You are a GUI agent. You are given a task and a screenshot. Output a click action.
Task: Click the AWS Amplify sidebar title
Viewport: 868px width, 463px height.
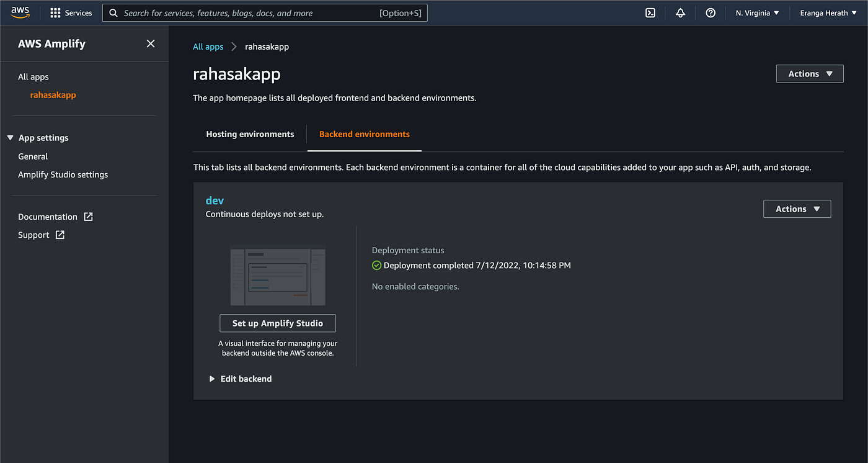coord(51,43)
